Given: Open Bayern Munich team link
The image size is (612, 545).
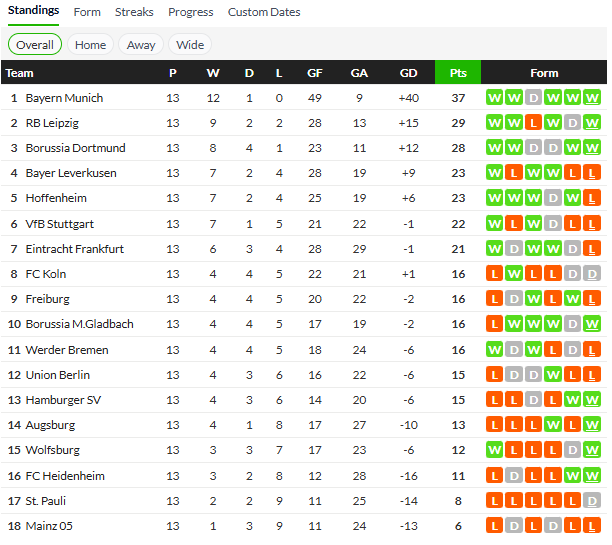Looking at the screenshot, I should click(64, 98).
